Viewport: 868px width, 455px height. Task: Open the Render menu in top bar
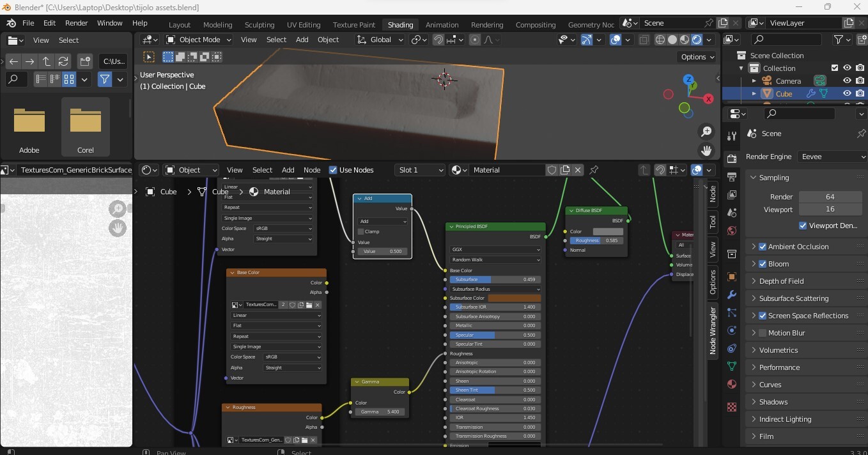coord(76,23)
